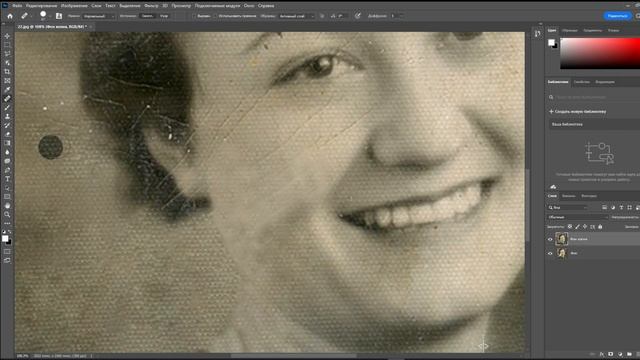
Task: Toggle the Выравн. (Aligned) checkbox
Action: click(194, 16)
